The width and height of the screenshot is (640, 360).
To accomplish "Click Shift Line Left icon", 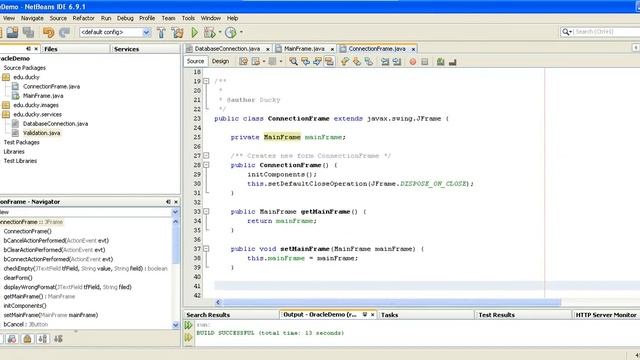I will pos(385,62).
